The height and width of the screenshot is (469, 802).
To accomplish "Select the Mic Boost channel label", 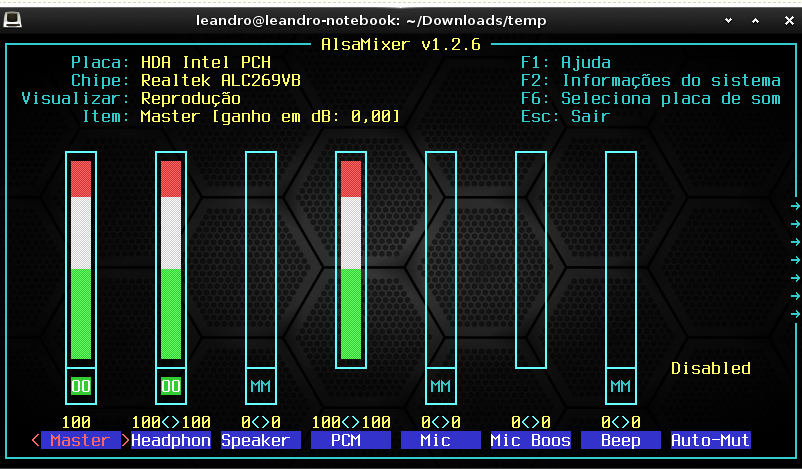I will [531, 440].
